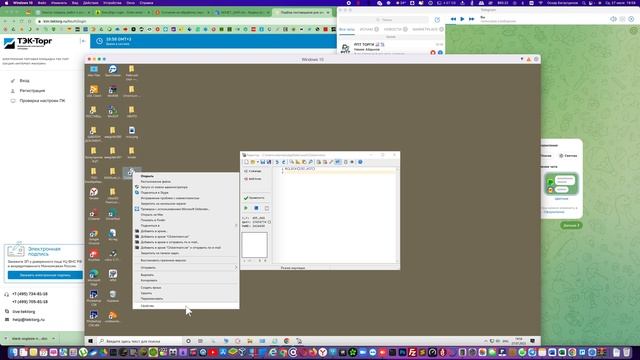Image resolution: width=640 pixels, height=360 pixels.
Task: Open FileZilla icon in the macOS dock
Action: 413,352
